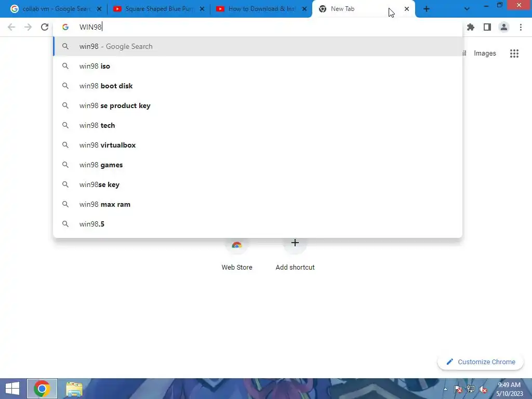The height and width of the screenshot is (399, 532).
Task: Click the muted volume tray icon
Action: [483, 389]
